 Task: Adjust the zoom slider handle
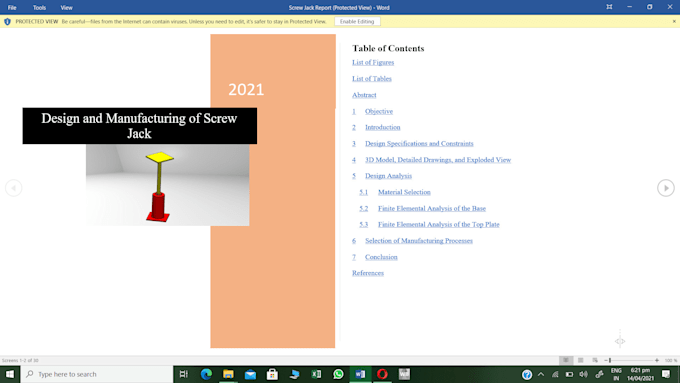tap(610, 360)
